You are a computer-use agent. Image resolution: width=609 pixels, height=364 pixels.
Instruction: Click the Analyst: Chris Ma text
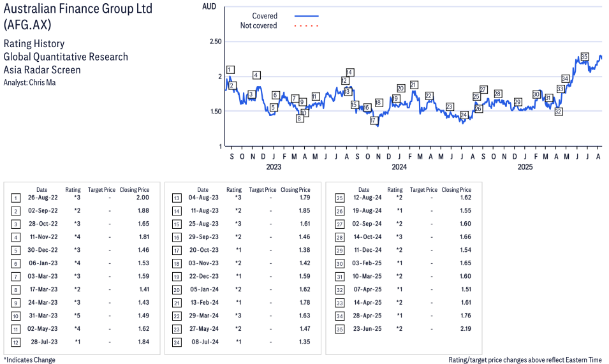click(29, 82)
